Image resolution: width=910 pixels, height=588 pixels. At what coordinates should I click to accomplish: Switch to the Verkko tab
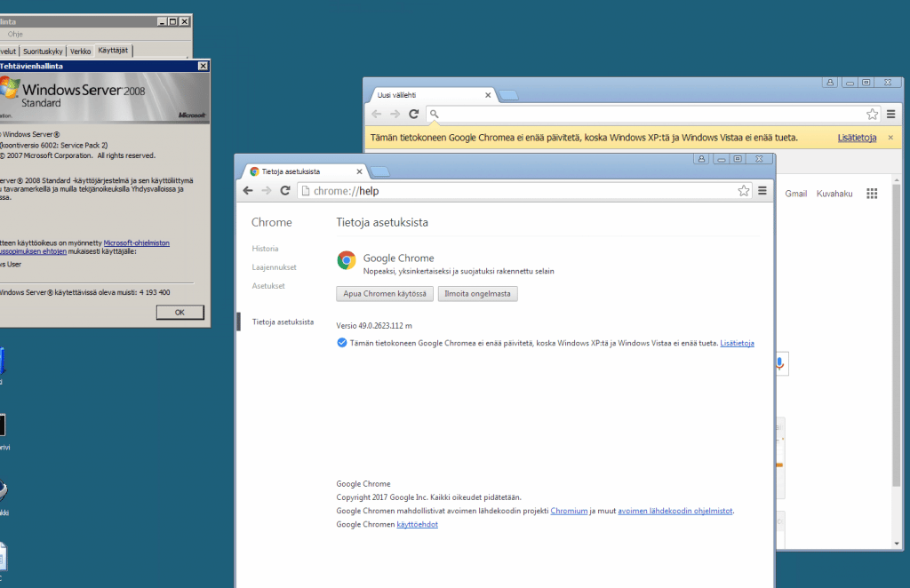pyautogui.click(x=81, y=52)
